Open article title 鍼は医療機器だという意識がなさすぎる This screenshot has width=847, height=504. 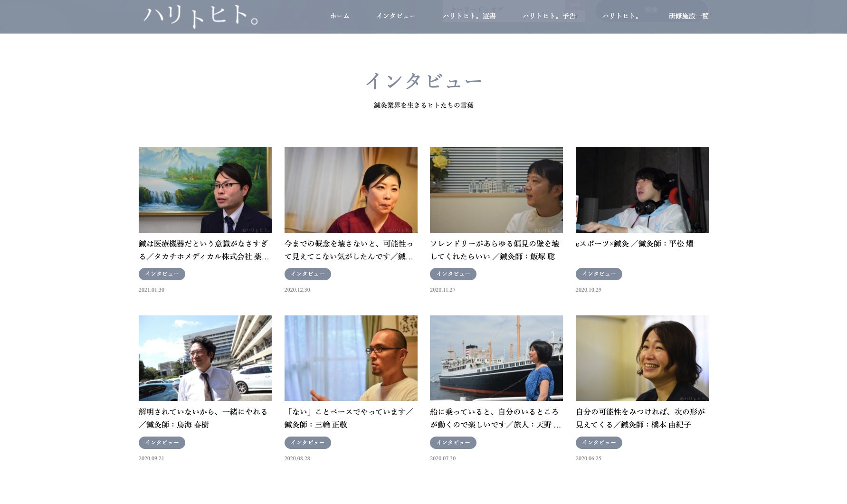coord(204,250)
